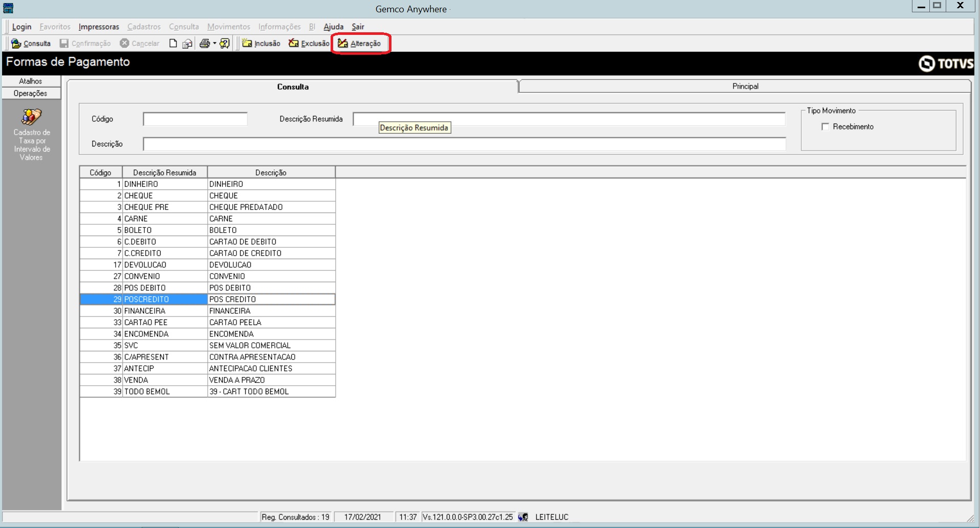Select the BOLETO row

tap(207, 230)
